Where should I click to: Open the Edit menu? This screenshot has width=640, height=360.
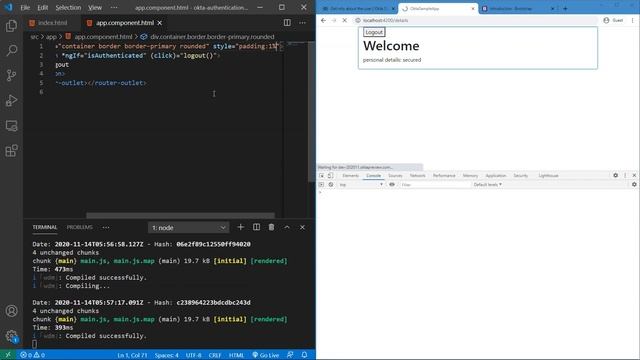point(42,7)
